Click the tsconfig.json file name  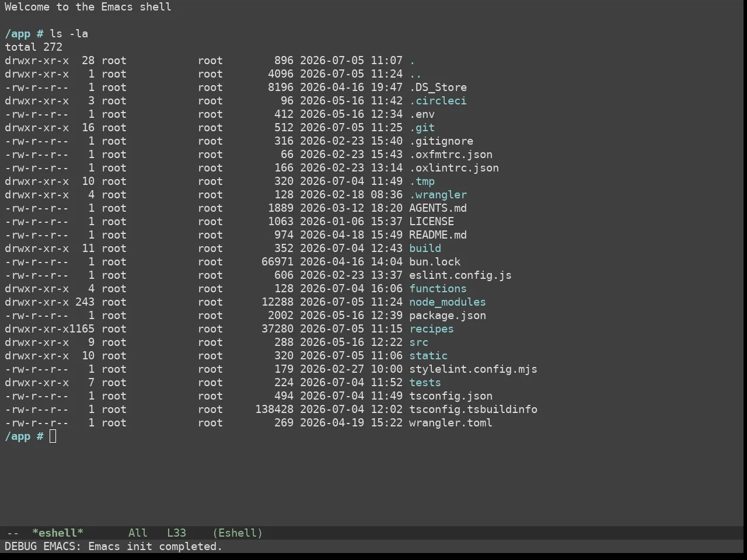point(451,396)
